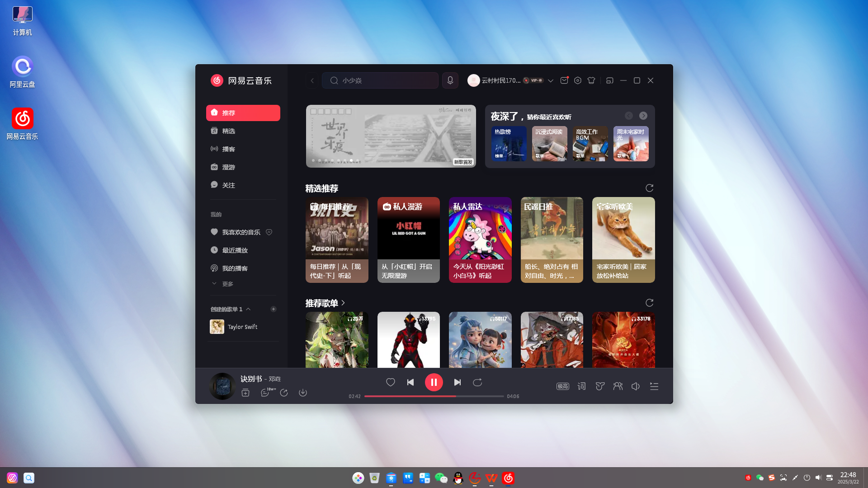868x488 pixels.
Task: Open the messages mail icon
Action: coord(564,80)
